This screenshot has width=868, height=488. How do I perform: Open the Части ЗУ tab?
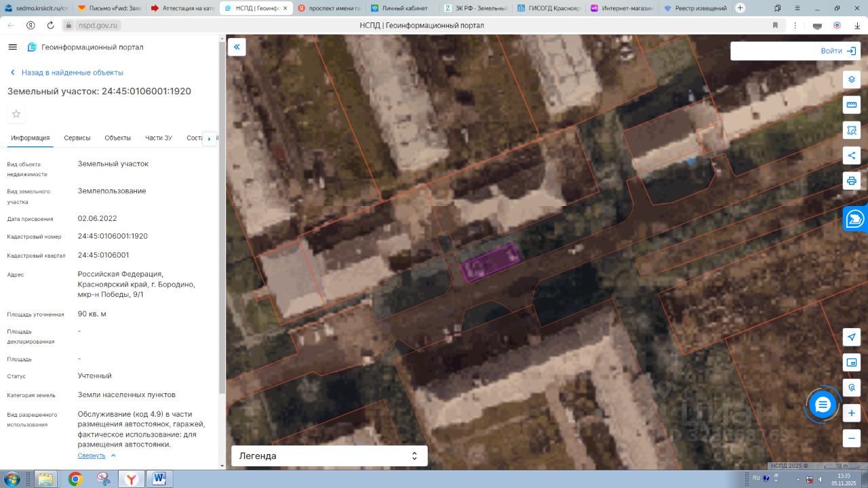tap(159, 138)
